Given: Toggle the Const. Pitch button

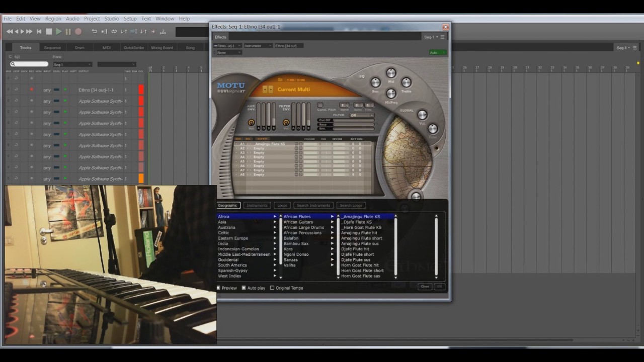Looking at the screenshot, I should [x=320, y=105].
